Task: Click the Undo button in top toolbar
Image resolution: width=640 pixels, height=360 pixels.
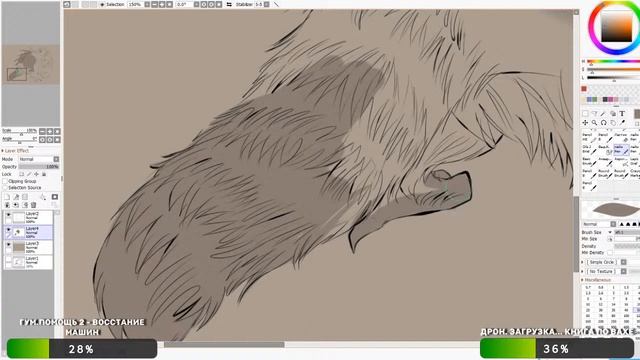Action: [67, 4]
